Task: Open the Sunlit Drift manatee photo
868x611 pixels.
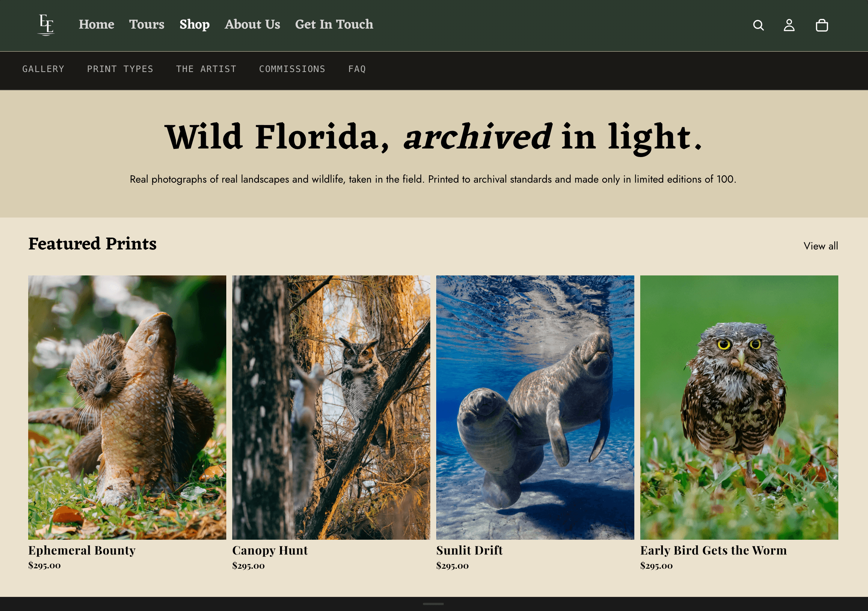Action: tap(535, 407)
